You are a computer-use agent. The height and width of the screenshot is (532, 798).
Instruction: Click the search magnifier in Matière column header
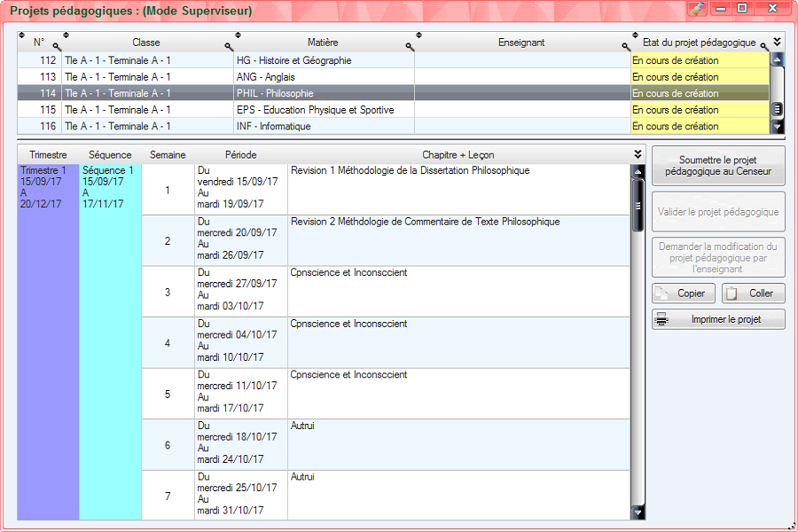tap(410, 47)
